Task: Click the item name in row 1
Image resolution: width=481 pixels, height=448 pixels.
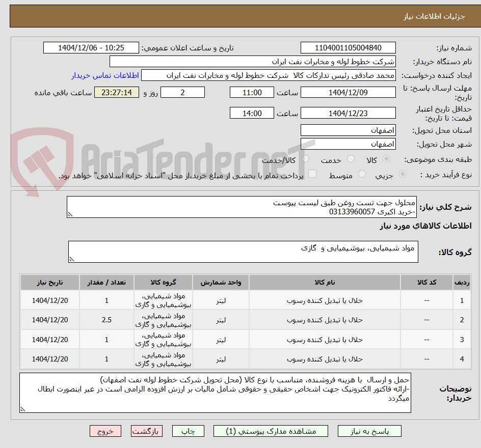Action: [x=325, y=300]
